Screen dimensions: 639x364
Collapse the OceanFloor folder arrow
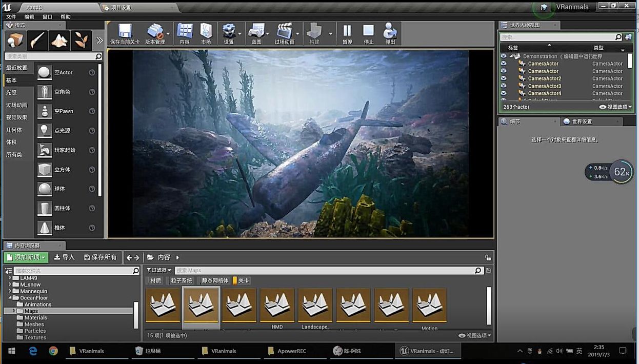click(x=10, y=298)
